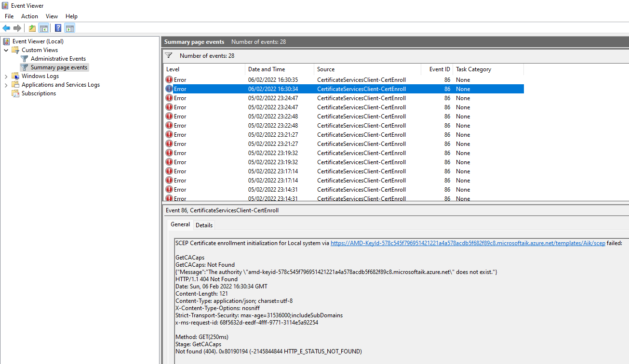The width and height of the screenshot is (629, 364).
Task: Click the Custom Views folder icon
Action: (x=15, y=50)
